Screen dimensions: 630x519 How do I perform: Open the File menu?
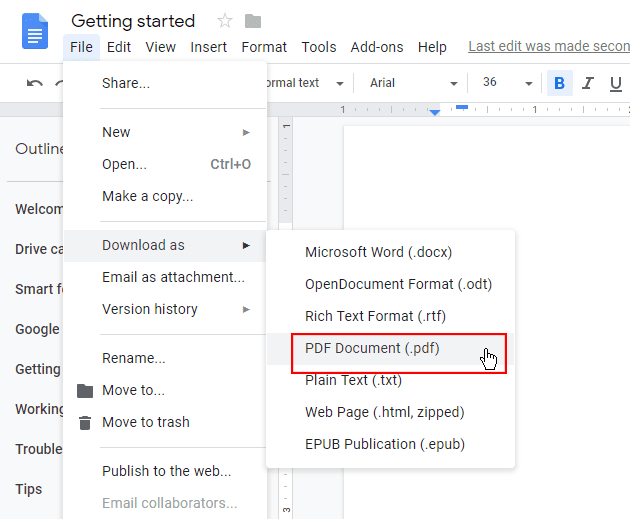tap(81, 47)
